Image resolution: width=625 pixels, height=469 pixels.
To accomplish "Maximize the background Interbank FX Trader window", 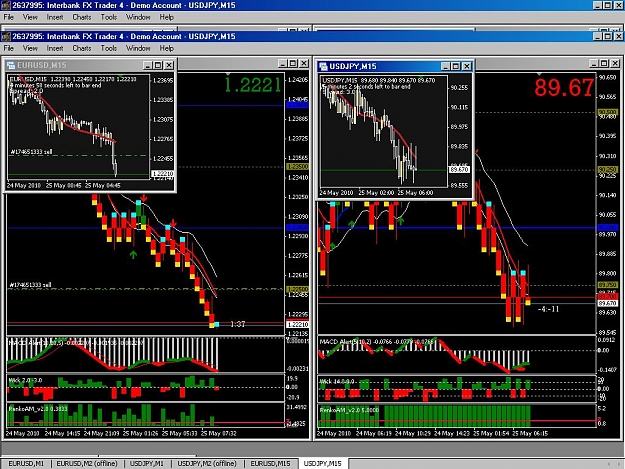I will pyautogui.click(x=607, y=5).
